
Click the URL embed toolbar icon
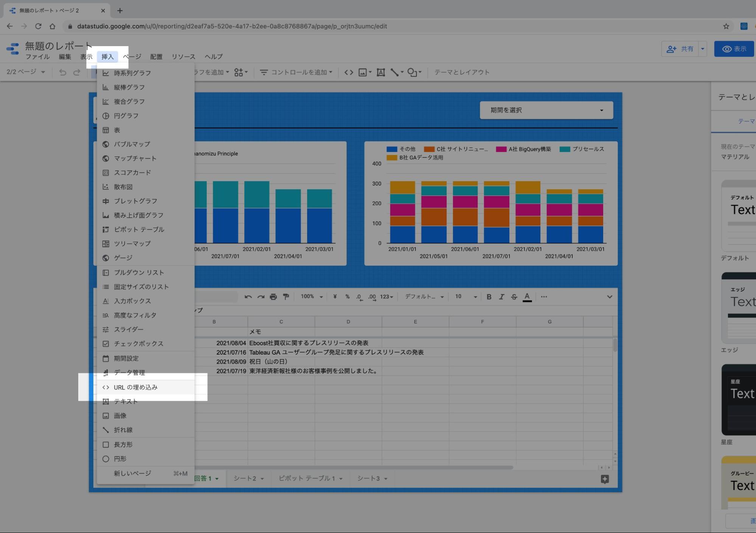click(x=349, y=72)
